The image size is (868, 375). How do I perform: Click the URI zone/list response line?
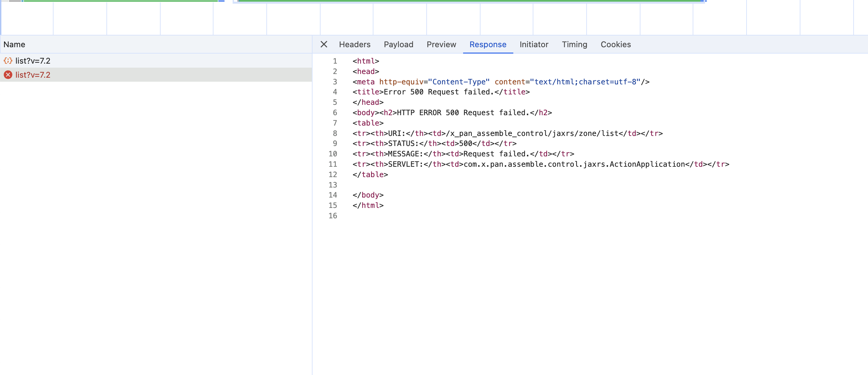pos(507,133)
